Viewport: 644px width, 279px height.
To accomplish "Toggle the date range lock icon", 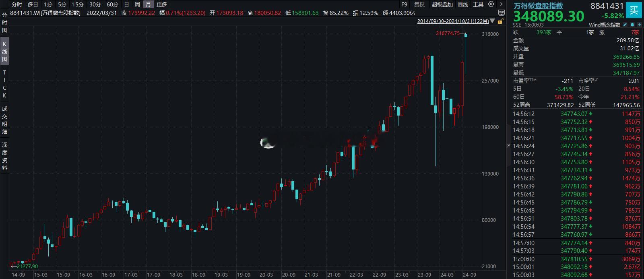I will tap(501, 21).
